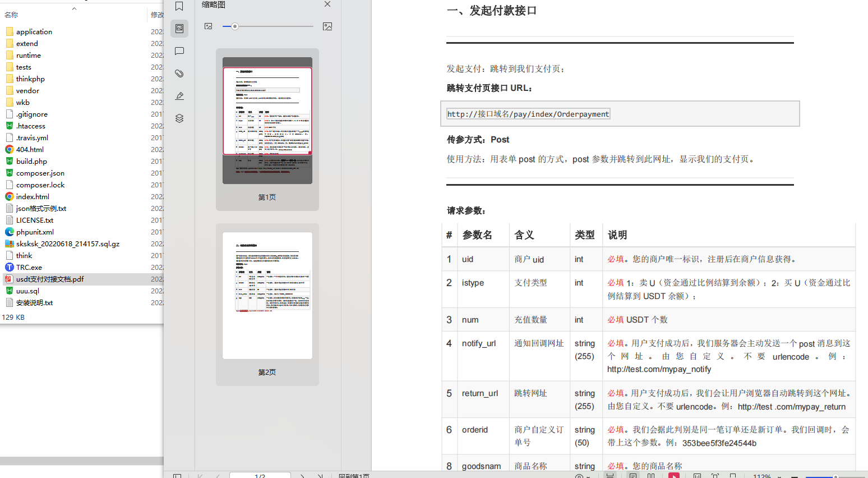This screenshot has height=478, width=868.
Task: Click the 名称 column header
Action: pos(11,15)
